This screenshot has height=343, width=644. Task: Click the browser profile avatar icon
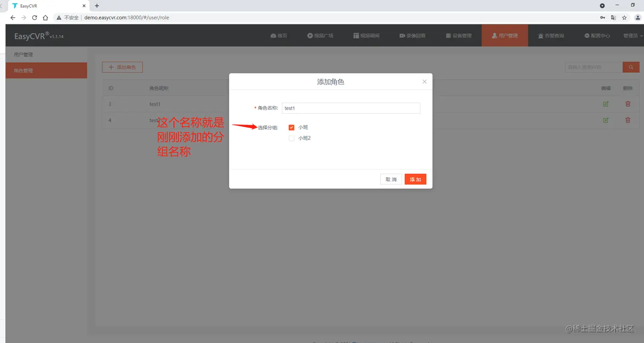638,17
